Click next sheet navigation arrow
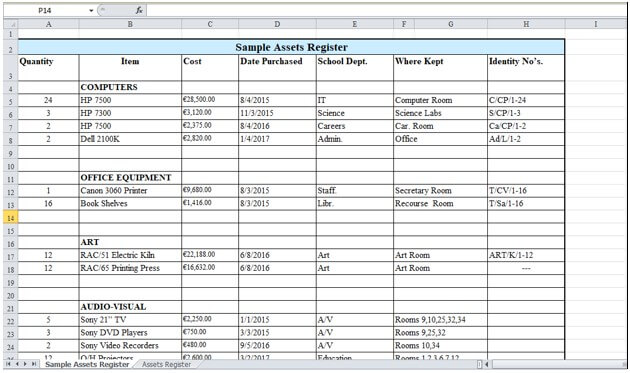This screenshot has height=373, width=630. pos(25,364)
